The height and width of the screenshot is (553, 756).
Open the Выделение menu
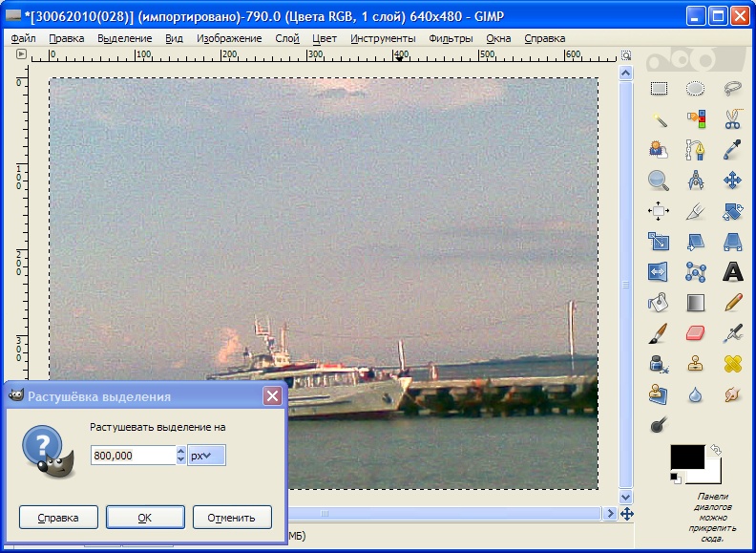pyautogui.click(x=124, y=38)
